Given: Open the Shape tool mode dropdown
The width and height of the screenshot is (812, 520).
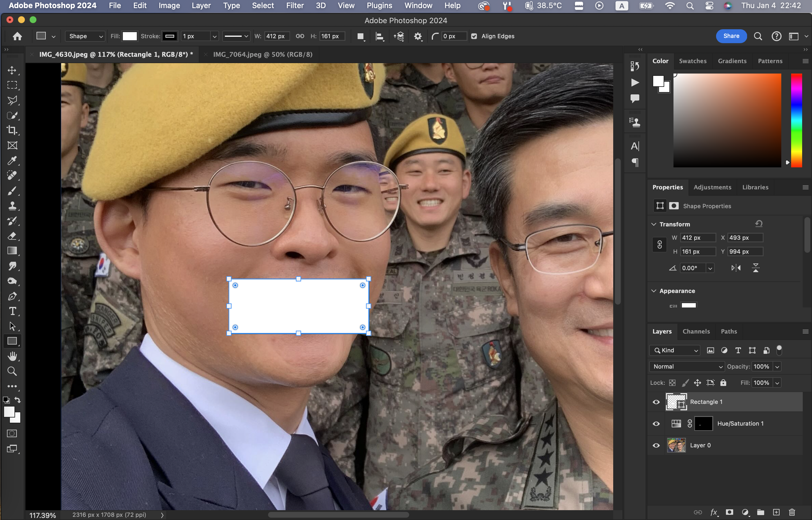Looking at the screenshot, I should 85,36.
